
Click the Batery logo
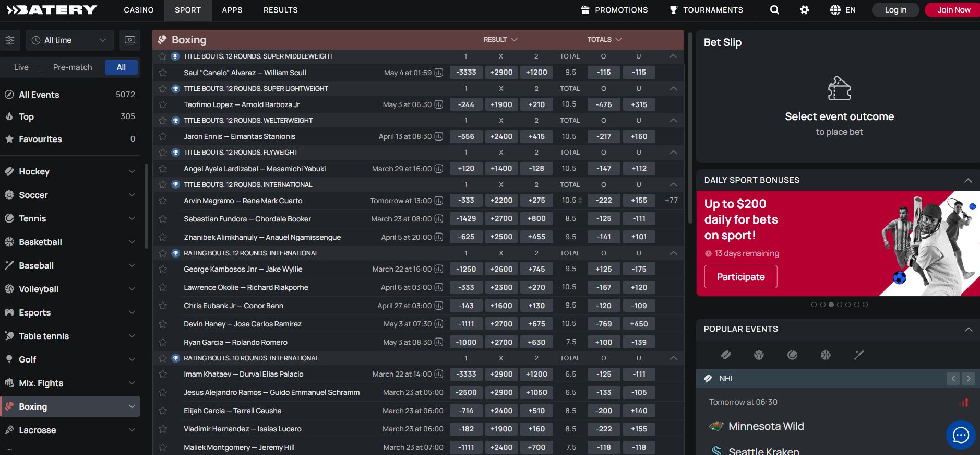[x=52, y=10]
